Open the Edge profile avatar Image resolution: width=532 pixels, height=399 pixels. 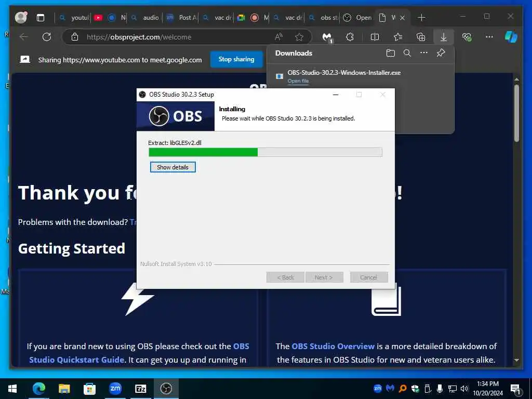(21, 17)
